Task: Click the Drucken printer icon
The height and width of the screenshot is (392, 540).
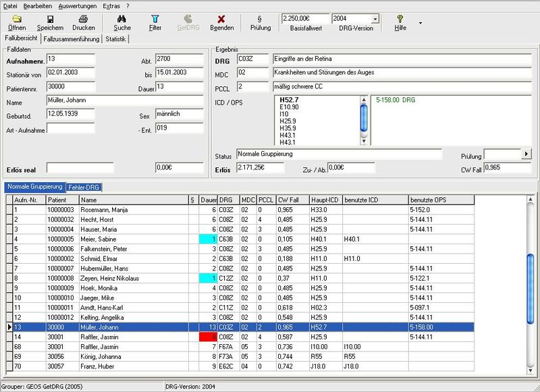Action: (83, 19)
